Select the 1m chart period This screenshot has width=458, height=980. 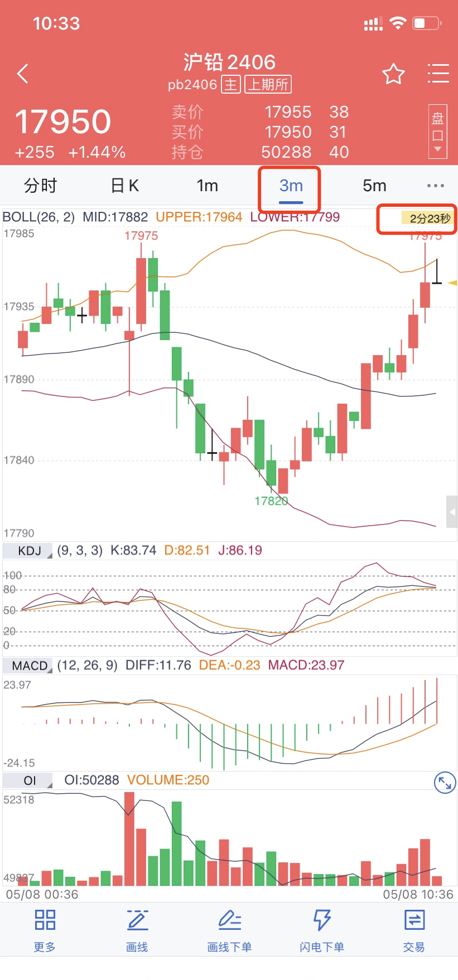208,186
